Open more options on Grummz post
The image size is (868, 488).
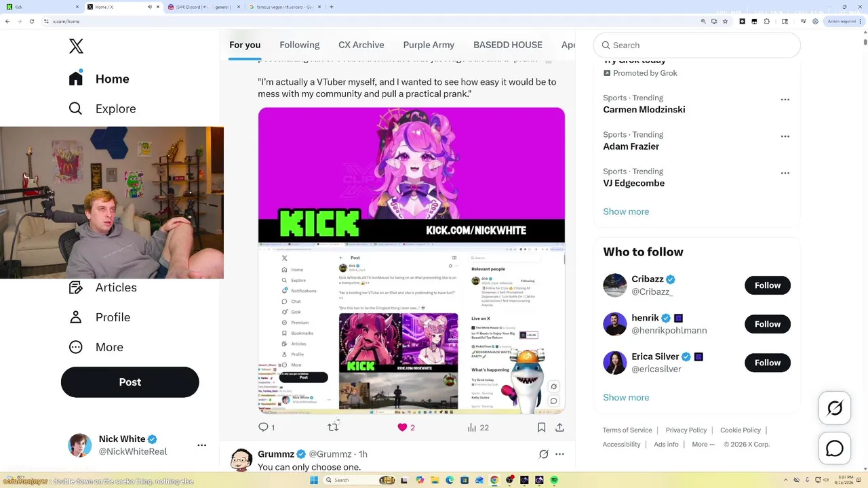coord(559,454)
